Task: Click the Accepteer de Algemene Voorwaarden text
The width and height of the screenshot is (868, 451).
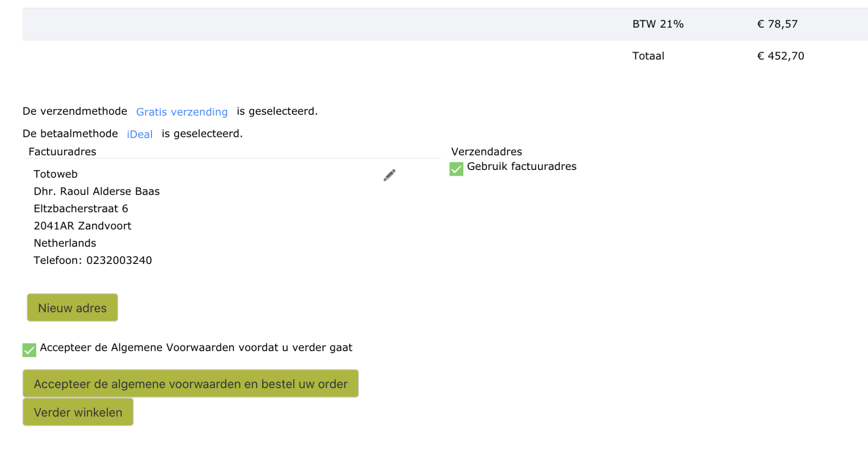Action: (x=196, y=348)
